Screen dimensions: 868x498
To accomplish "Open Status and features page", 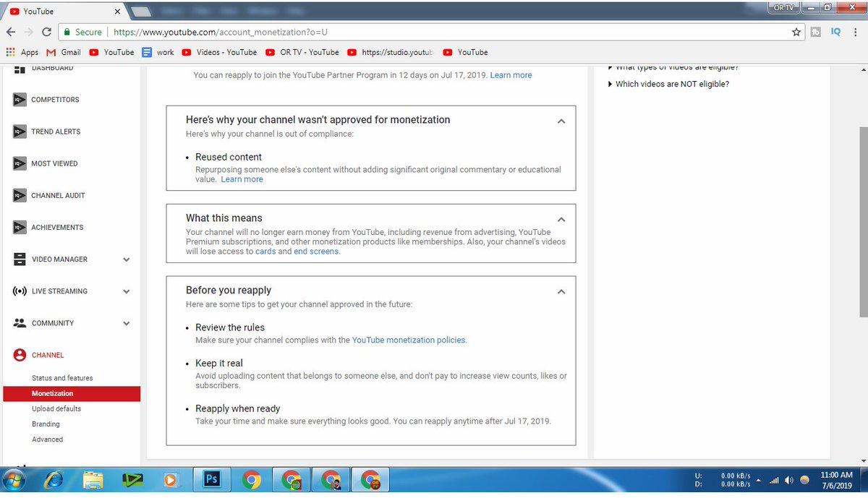I will pyautogui.click(x=62, y=378).
